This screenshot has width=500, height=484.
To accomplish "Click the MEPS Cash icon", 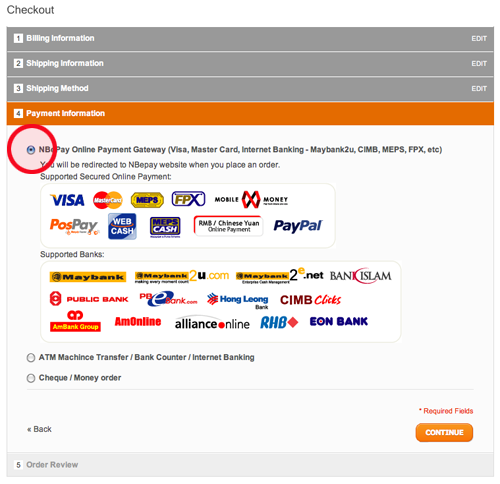I will (165, 227).
